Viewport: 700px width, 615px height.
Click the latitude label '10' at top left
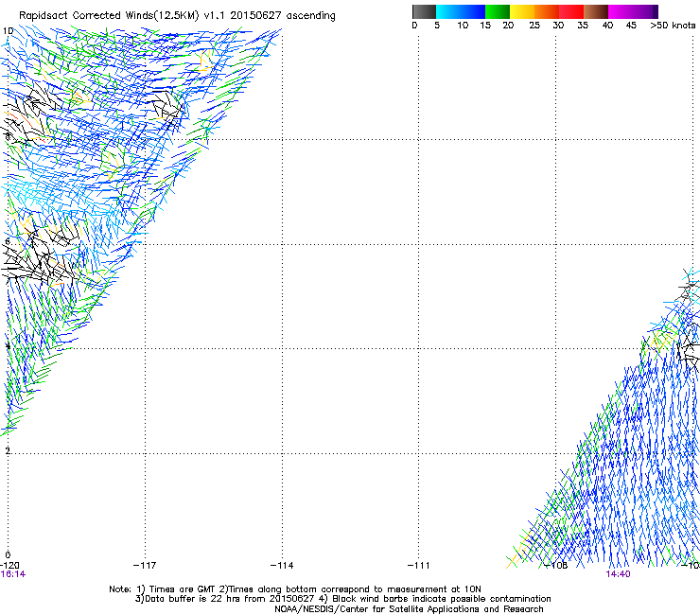pyautogui.click(x=8, y=31)
